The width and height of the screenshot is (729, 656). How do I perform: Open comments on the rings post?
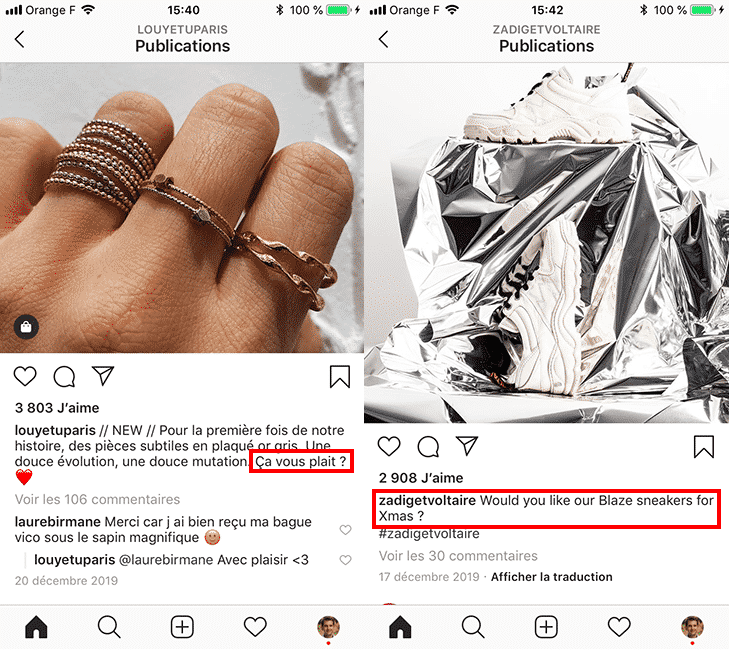coord(64,377)
